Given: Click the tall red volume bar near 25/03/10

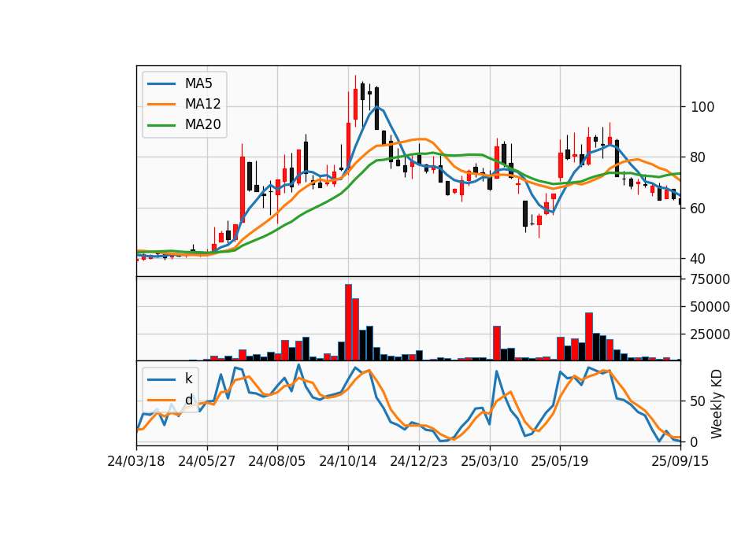Looking at the screenshot, I should coord(497,343).
